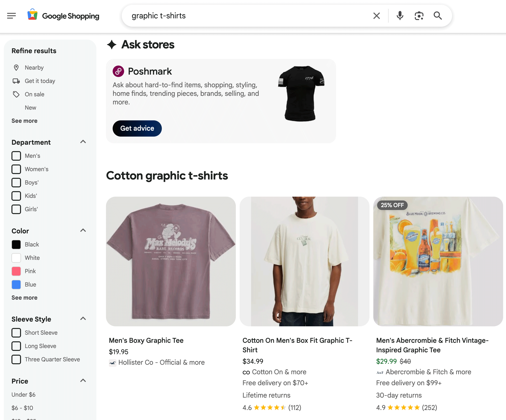Check the Women's department filter

(16, 169)
